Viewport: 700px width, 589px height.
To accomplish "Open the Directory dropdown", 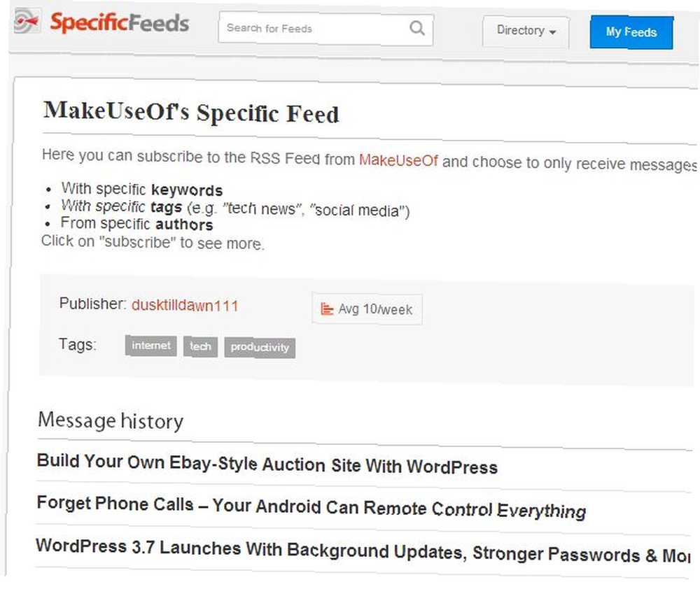I will point(526,31).
